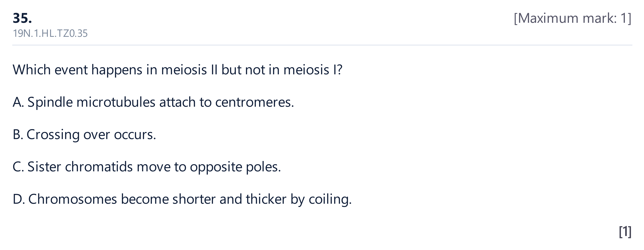Click the question number 35 heading
644x250 pixels.
(22, 18)
